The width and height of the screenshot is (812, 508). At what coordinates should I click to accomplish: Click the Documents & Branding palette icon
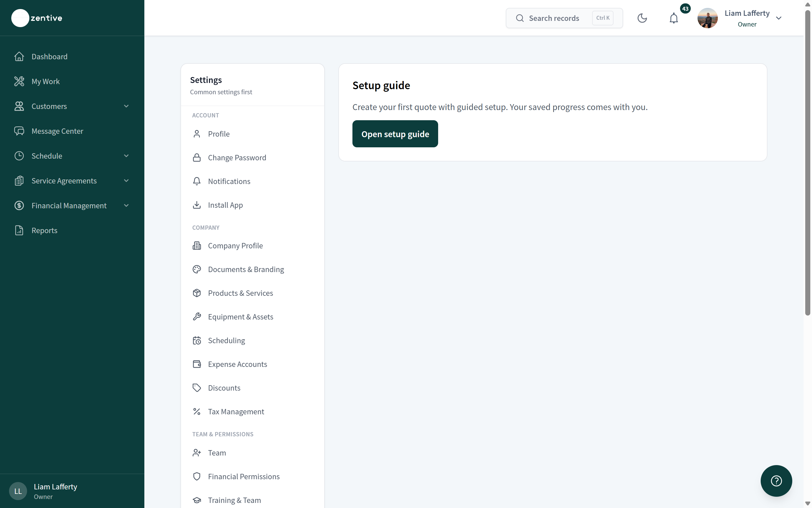[197, 270]
